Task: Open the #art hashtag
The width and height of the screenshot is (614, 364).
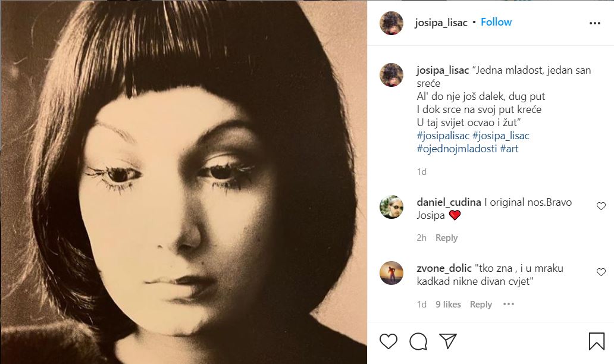Action: [x=509, y=149]
